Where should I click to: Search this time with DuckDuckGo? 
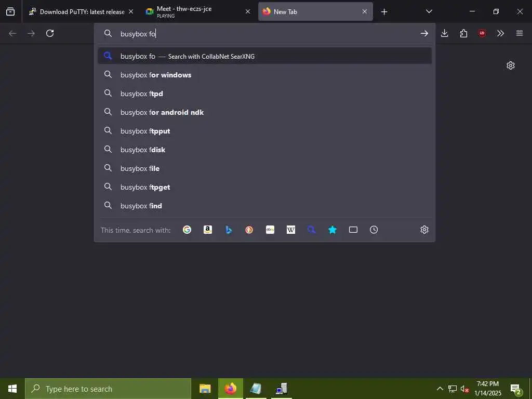coord(249,230)
